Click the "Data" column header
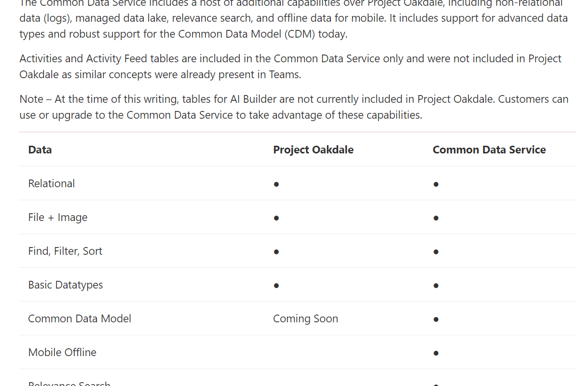The width and height of the screenshot is (588, 386). [x=40, y=150]
